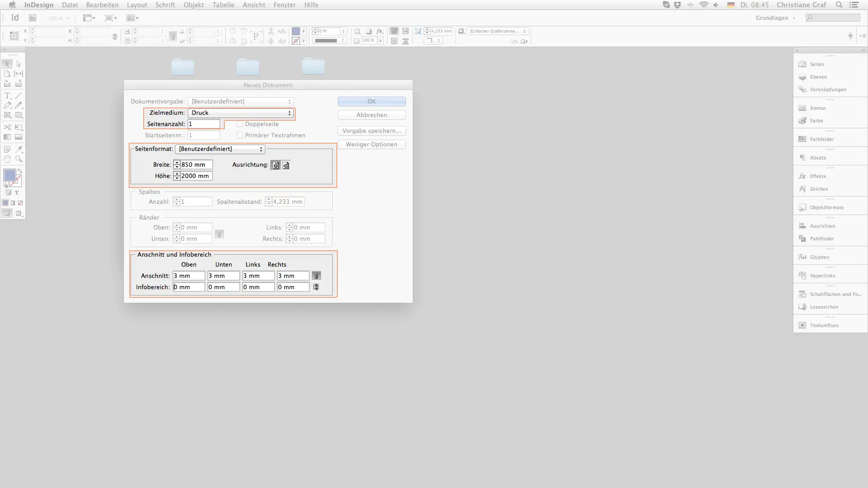Screen dimensions: 868x488
Task: Choose landscape orientation icon
Action: [x=286, y=165]
